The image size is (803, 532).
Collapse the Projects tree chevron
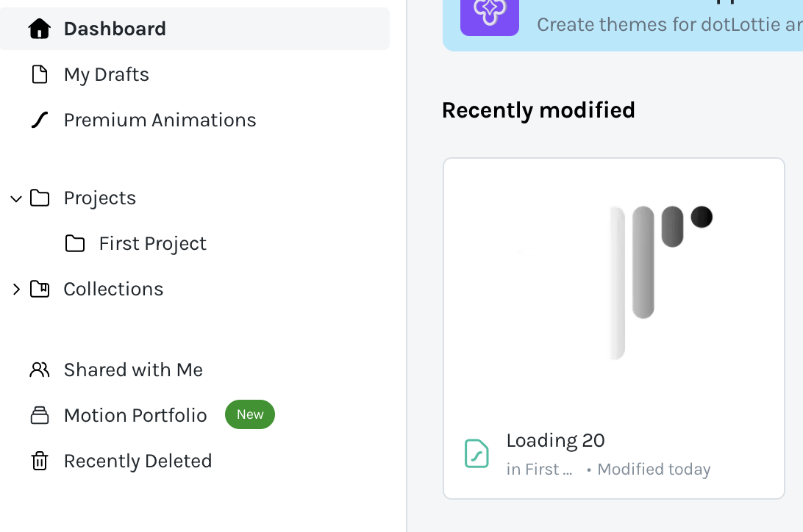pos(16,198)
